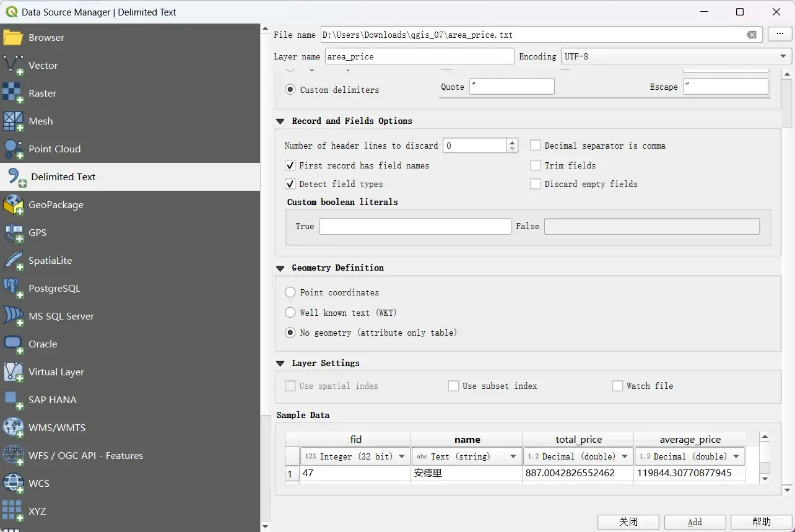Enable Use subset index checkbox
This screenshot has width=795, height=532.
pos(453,386)
